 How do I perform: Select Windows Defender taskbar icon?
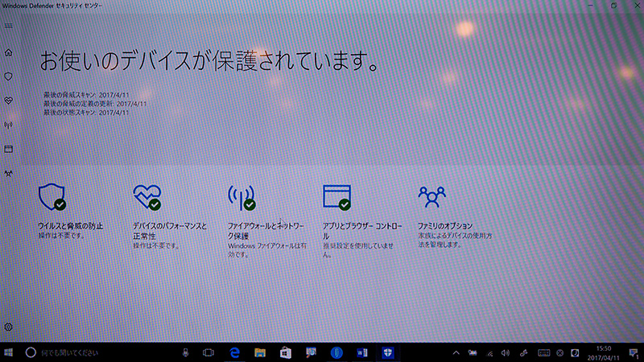coord(388,352)
